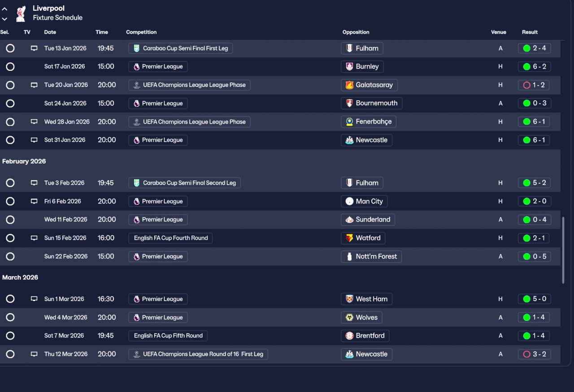Click the Carabao Cup logo for Semi Final Second Leg
Viewport: 574px width, 392px height.
coord(137,183)
